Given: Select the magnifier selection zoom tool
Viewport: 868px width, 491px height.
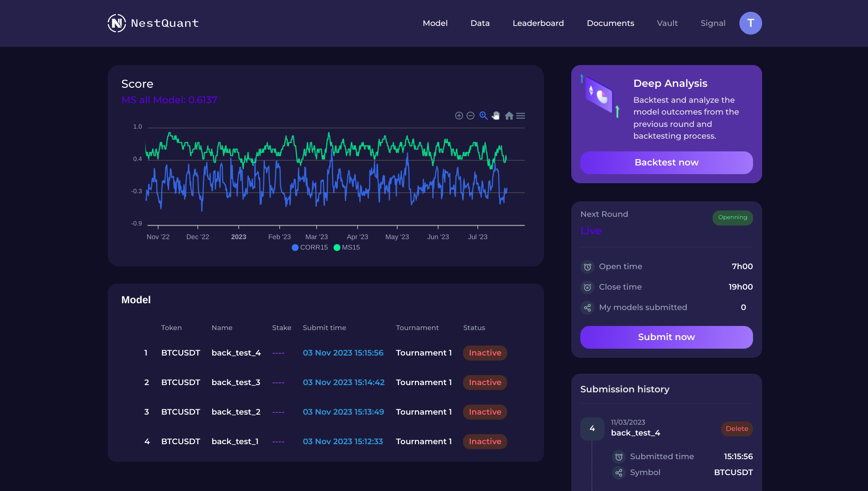Looking at the screenshot, I should pyautogui.click(x=484, y=116).
